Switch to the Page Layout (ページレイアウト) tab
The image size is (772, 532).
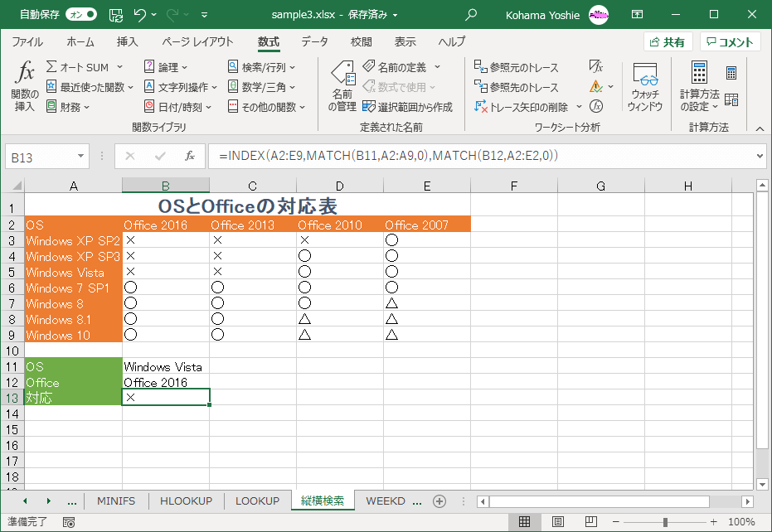(x=197, y=41)
